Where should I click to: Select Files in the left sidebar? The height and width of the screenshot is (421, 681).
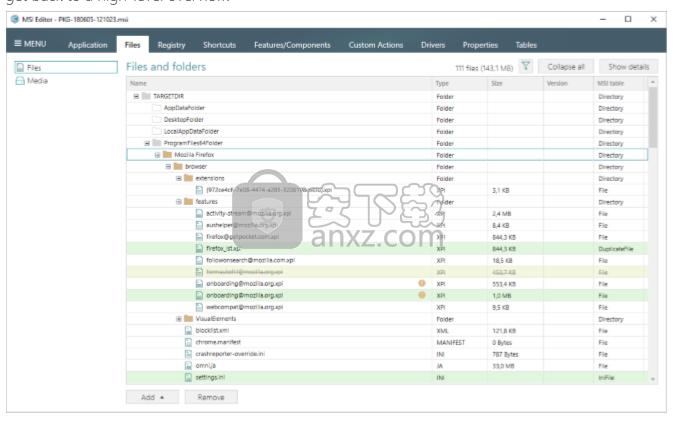[66, 67]
